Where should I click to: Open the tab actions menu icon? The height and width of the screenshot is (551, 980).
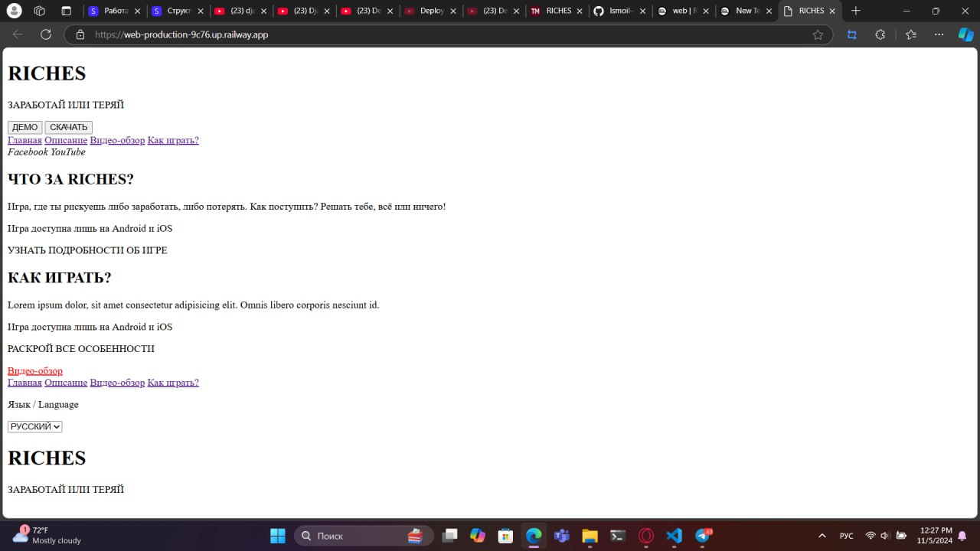tap(66, 11)
